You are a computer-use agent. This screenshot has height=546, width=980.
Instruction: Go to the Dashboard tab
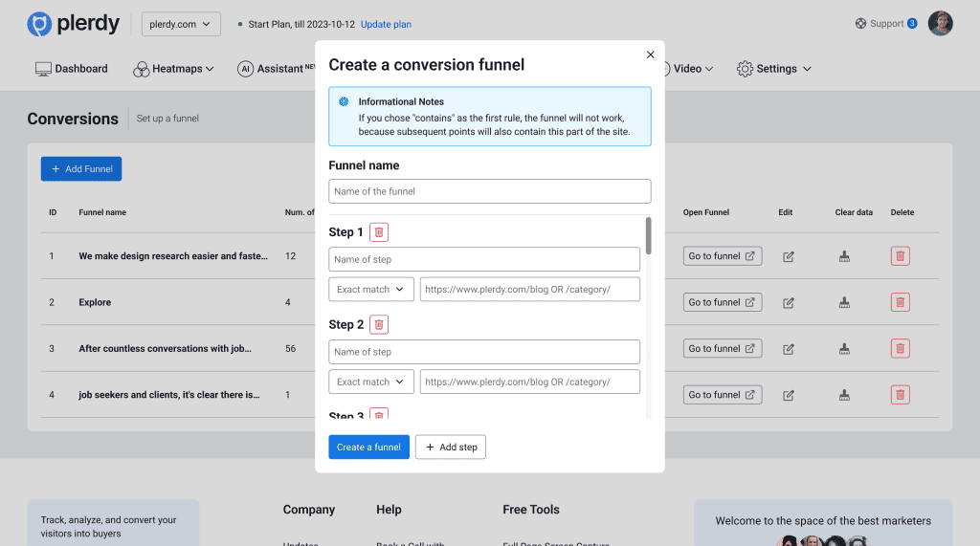(72, 69)
